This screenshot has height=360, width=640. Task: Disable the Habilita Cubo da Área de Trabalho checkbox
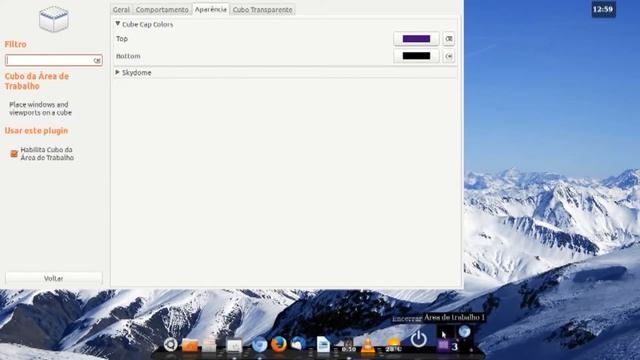[14, 153]
